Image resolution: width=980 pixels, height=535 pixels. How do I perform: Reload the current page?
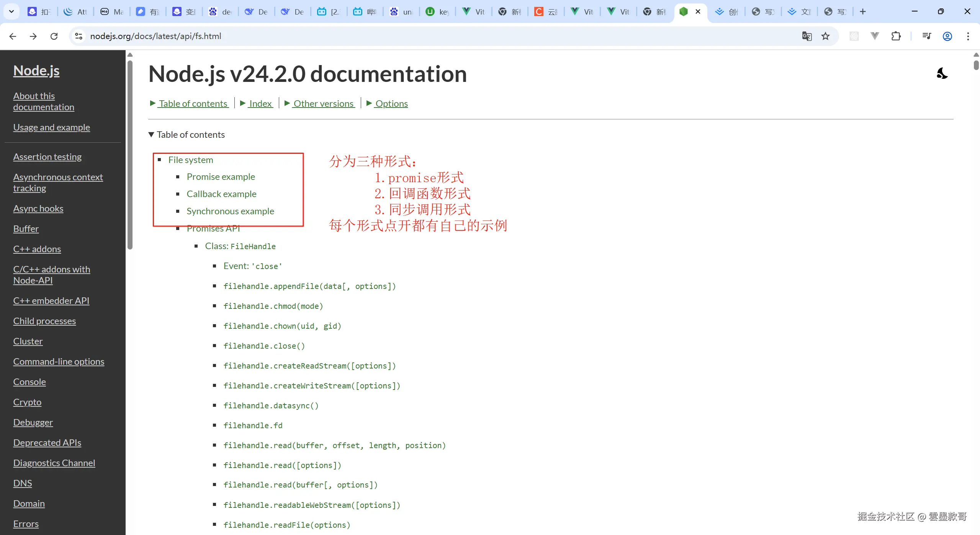54,36
